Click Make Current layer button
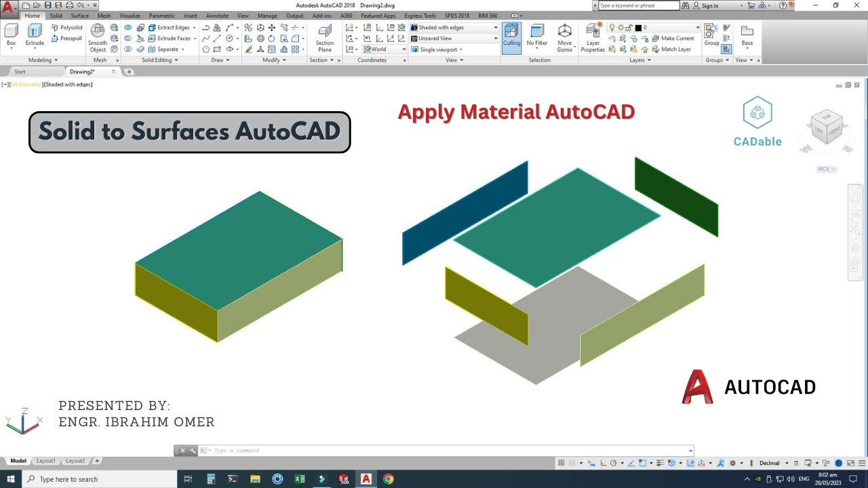The height and width of the screenshot is (488, 868). [673, 39]
